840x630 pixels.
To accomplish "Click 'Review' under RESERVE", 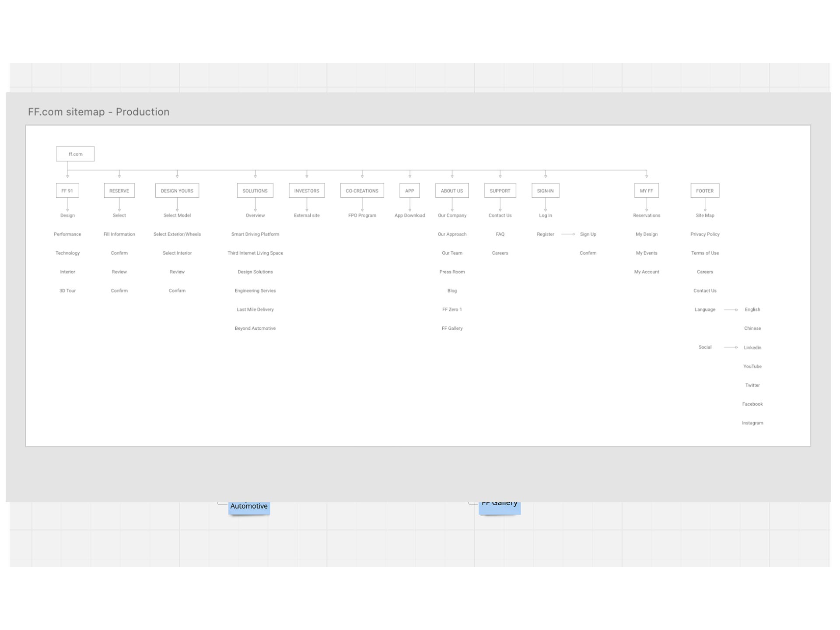I will [119, 272].
